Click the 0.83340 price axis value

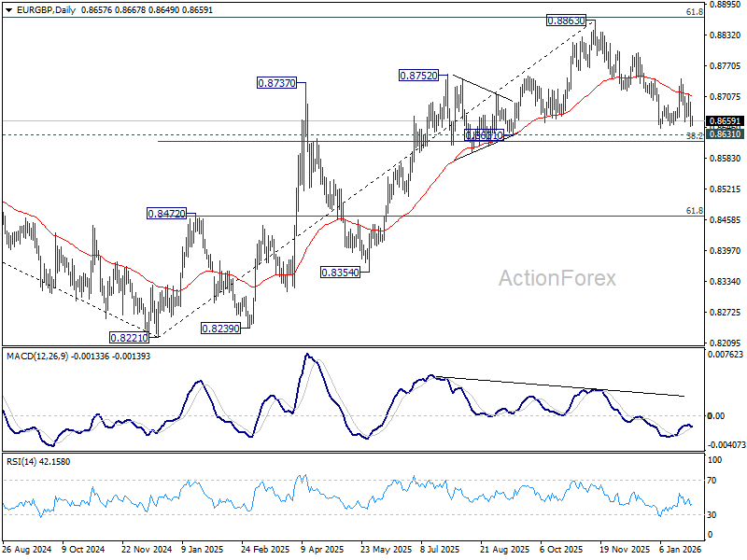tap(726, 282)
